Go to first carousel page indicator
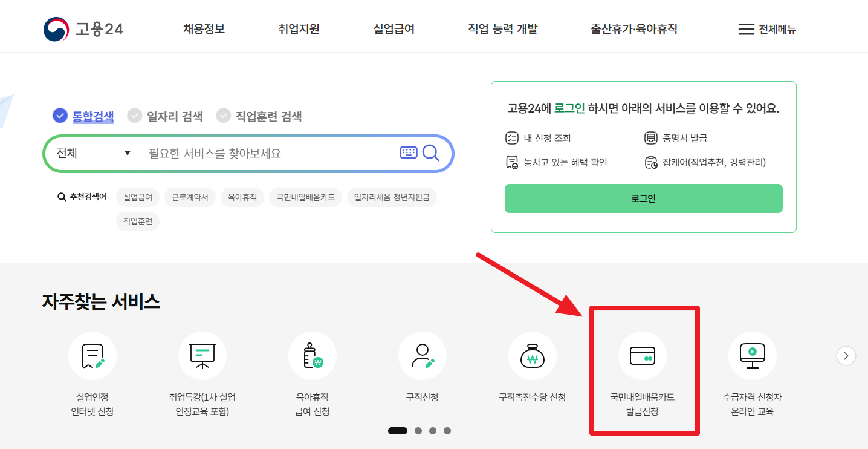This screenshot has height=449, width=868. pos(398,431)
